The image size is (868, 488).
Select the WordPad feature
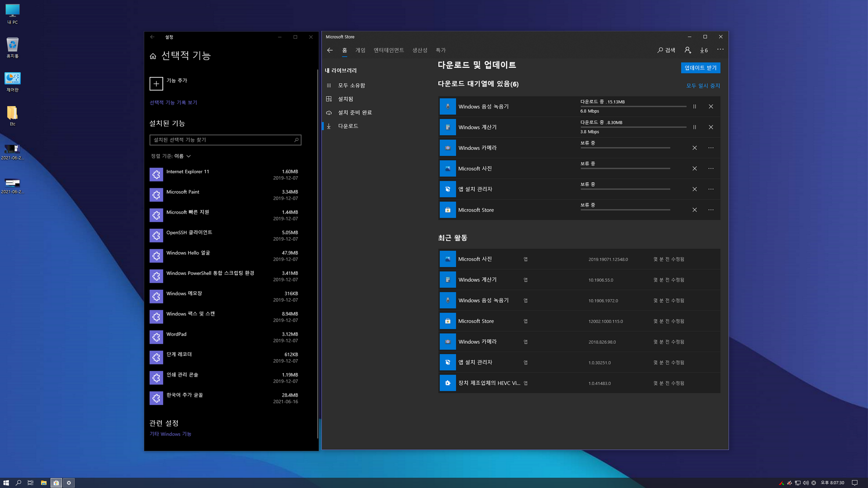click(x=225, y=337)
